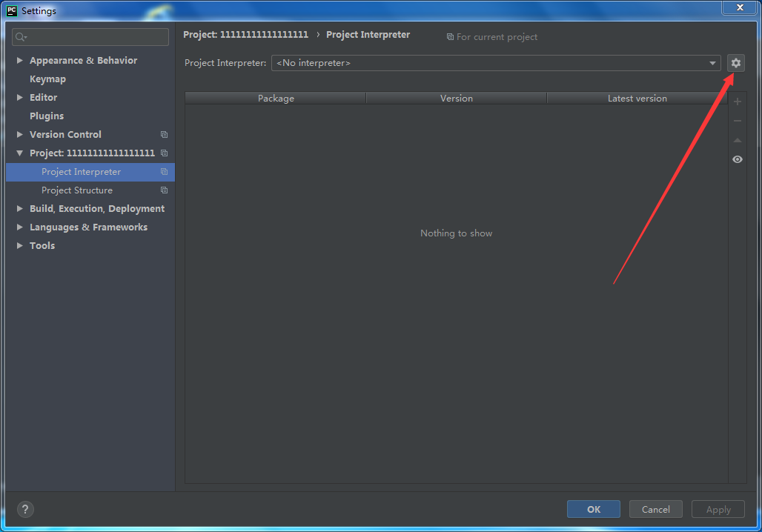This screenshot has height=532, width=762.
Task: Click the For current project label
Action: pos(497,37)
